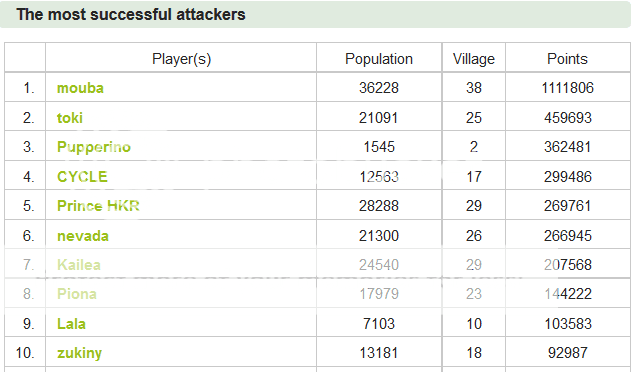Image resolution: width=639 pixels, height=372 pixels.
Task: Click zukiny's points value 92987
Action: click(x=568, y=353)
